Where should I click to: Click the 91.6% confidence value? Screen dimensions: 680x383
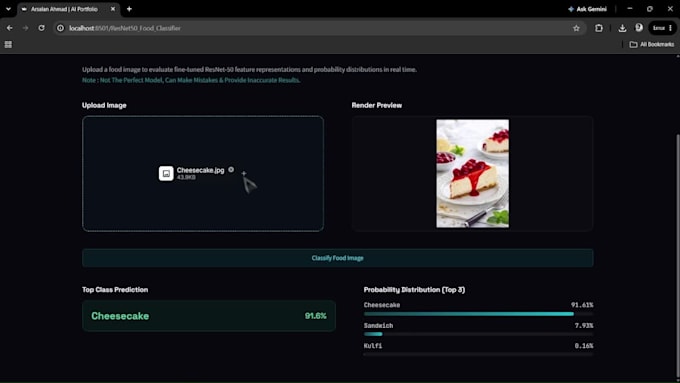[x=316, y=316]
